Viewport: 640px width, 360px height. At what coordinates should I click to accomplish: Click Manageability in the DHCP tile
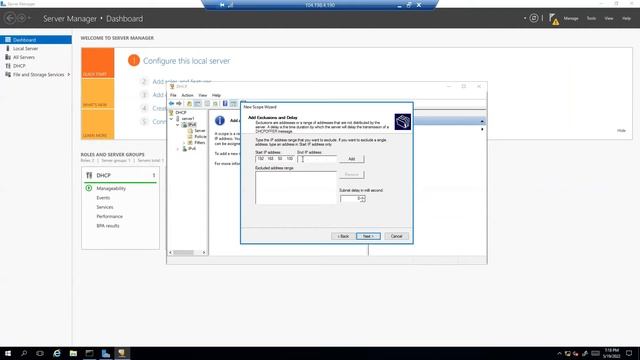coord(111,189)
